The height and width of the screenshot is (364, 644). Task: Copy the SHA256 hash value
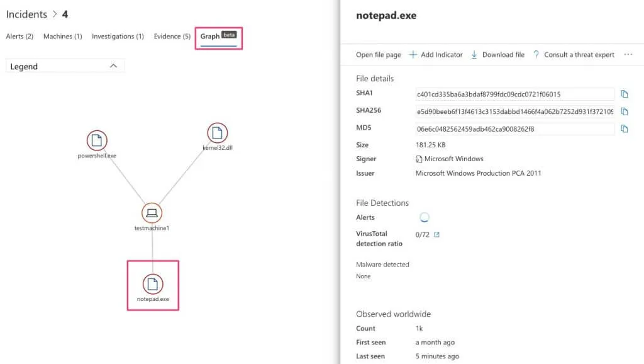tap(625, 111)
